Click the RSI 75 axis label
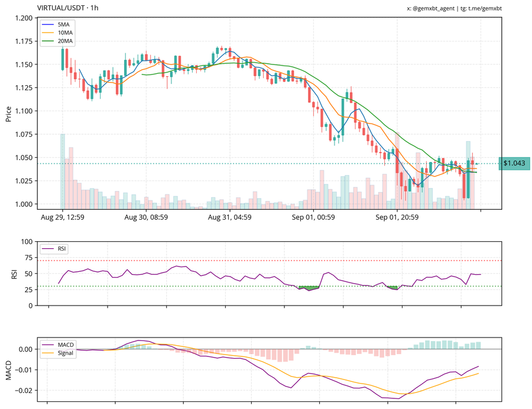 click(x=29, y=258)
